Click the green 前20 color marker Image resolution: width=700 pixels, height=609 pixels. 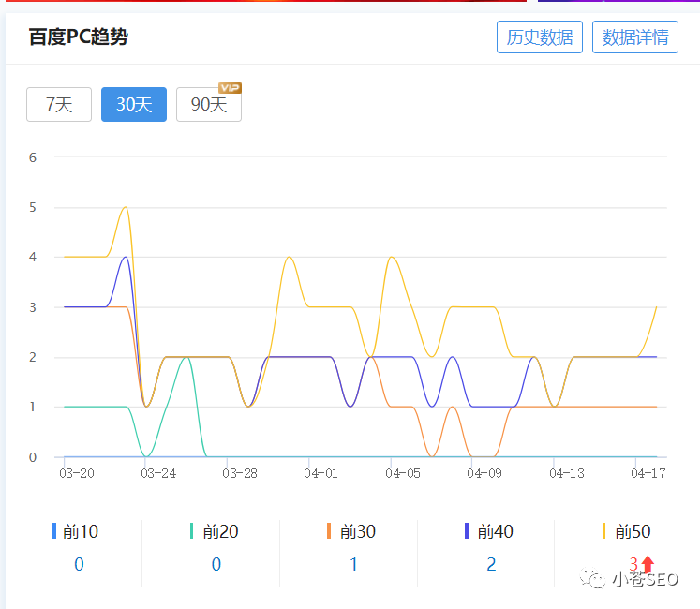point(191,531)
